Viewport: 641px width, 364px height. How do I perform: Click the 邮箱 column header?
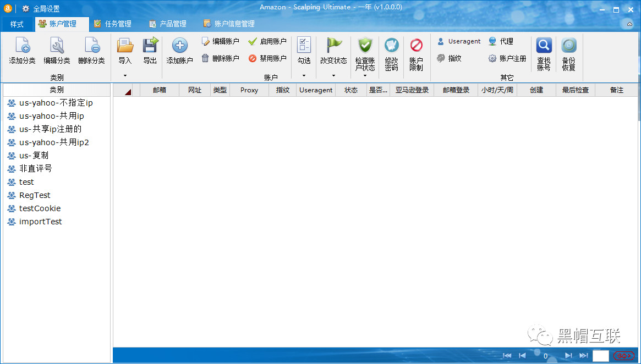tap(160, 90)
